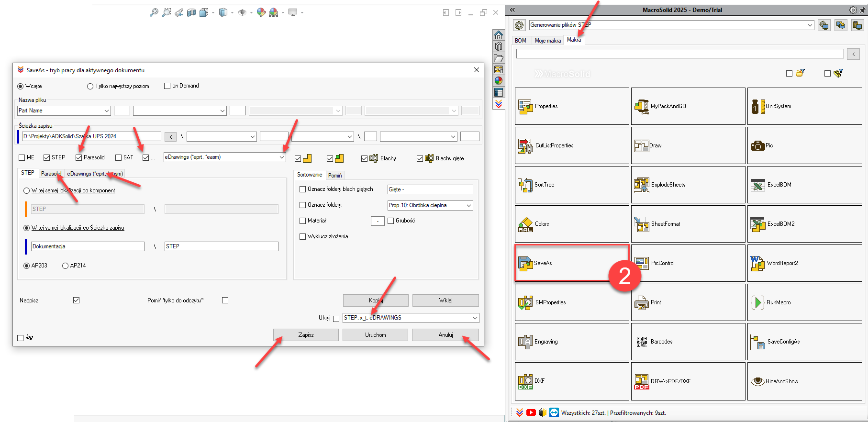
Task: Uncheck the STEP format checkbox
Action: 46,157
